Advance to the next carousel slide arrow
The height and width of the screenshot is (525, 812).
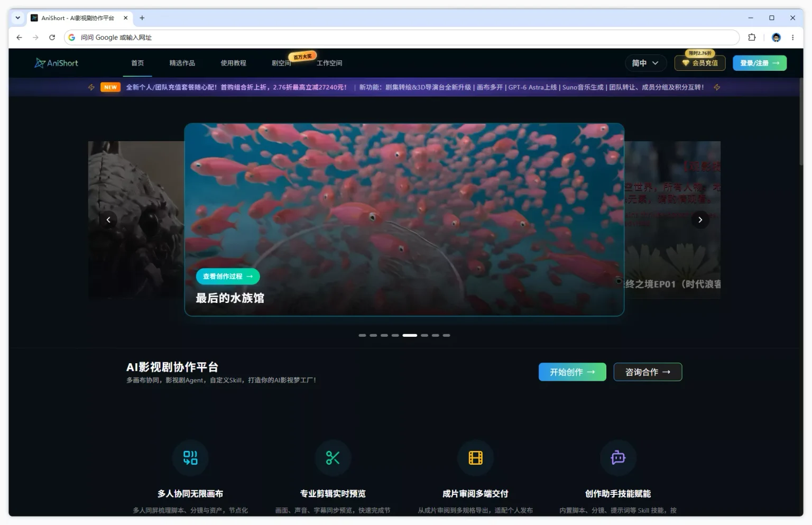700,219
